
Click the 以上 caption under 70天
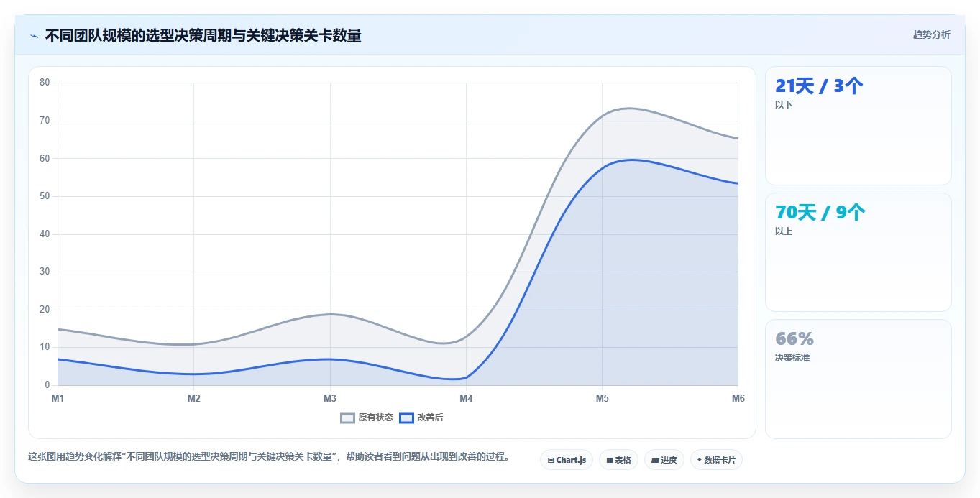[784, 231]
